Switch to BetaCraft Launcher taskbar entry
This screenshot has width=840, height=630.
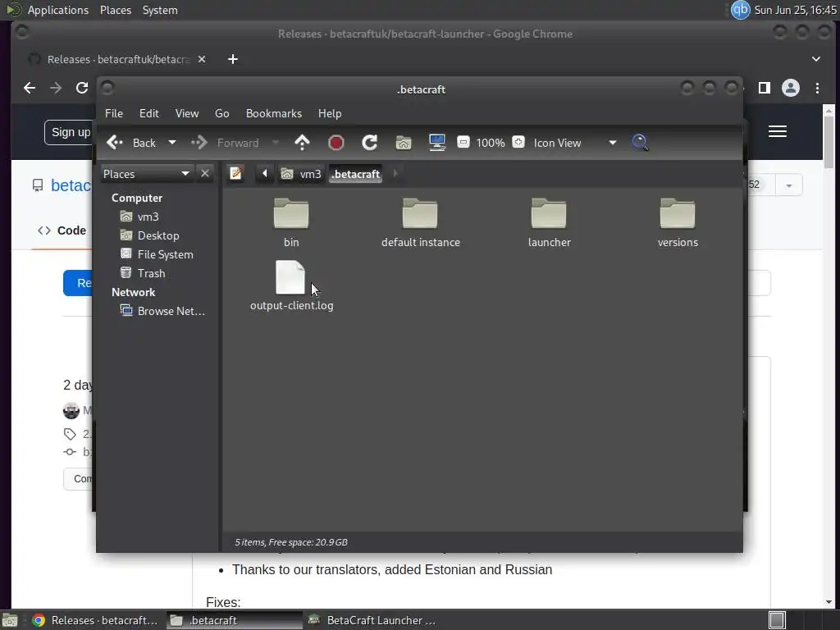[x=372, y=620]
